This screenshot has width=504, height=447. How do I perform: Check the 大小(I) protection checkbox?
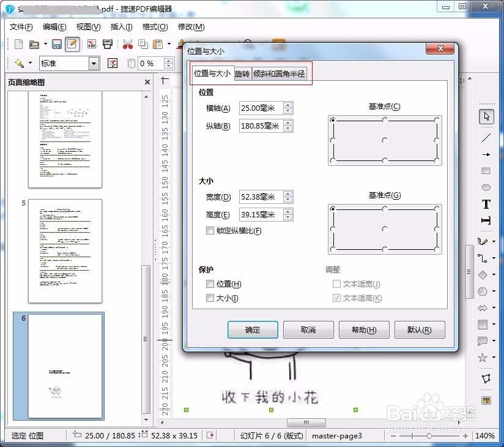(210, 298)
